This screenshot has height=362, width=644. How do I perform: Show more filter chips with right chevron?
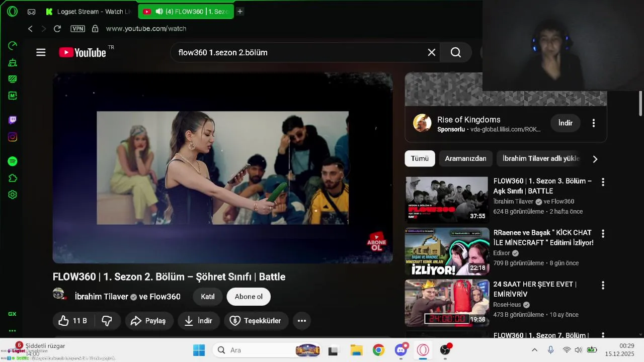[x=595, y=159]
